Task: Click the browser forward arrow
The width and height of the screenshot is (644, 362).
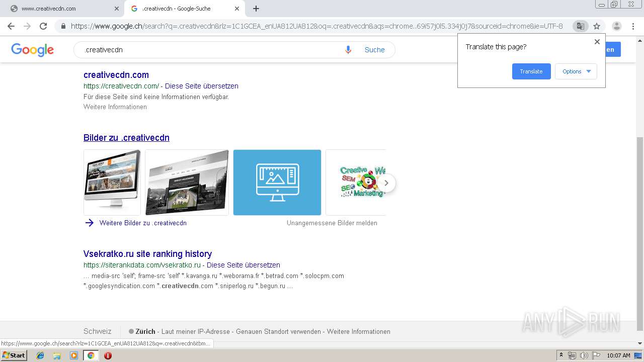Action: tap(27, 26)
